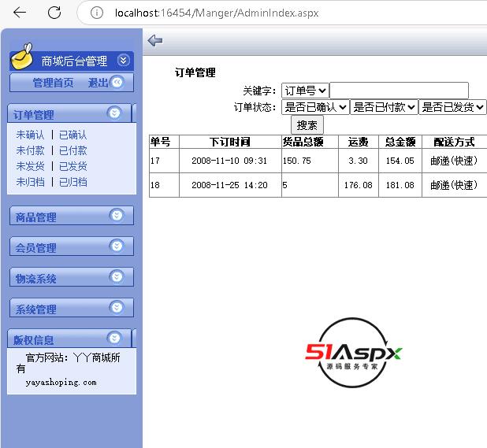This screenshot has width=487, height=448.
Task: Show 未付款 orders
Action: click(x=30, y=151)
